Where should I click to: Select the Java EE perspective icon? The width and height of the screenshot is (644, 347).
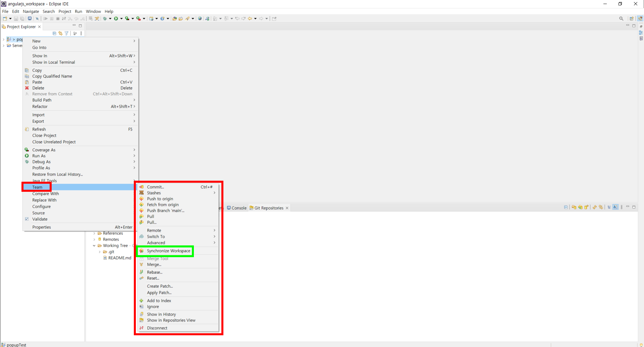pyautogui.click(x=640, y=18)
